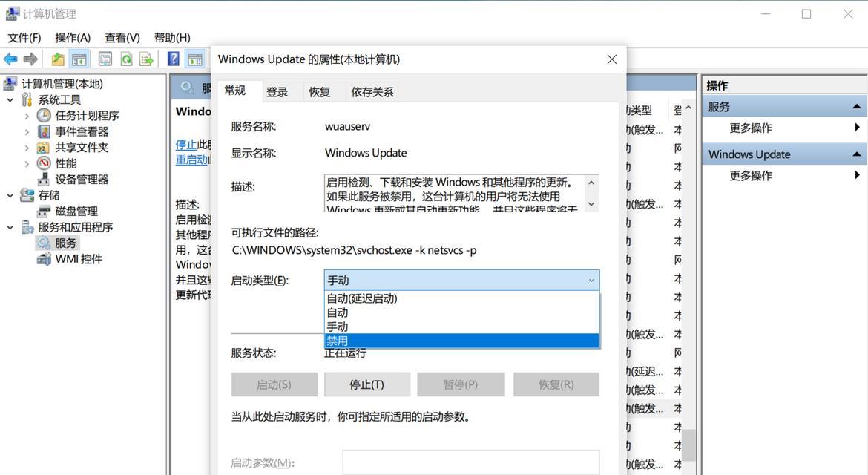Screen dimensions: 868x475
Task: Click the services list vertical scrollbar thumb
Action: [x=688, y=445]
